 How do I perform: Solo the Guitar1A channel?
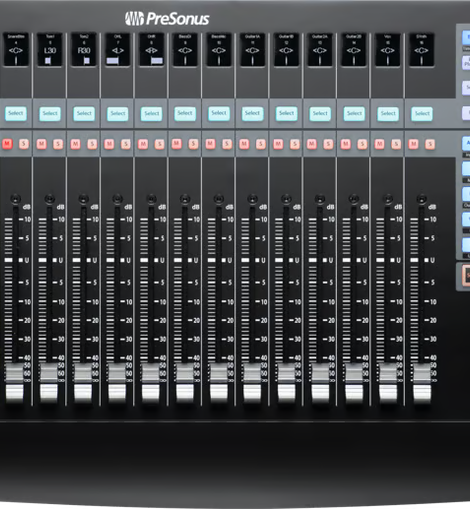pyautogui.click(x=261, y=144)
